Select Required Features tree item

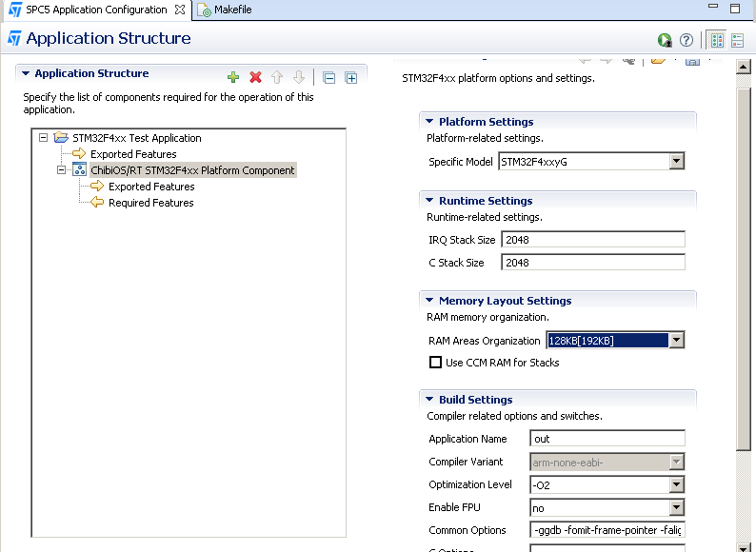(150, 203)
